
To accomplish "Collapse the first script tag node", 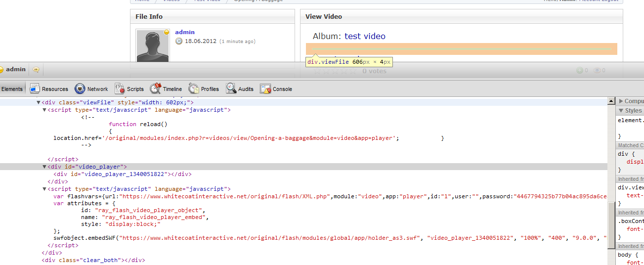I will pyautogui.click(x=44, y=110).
